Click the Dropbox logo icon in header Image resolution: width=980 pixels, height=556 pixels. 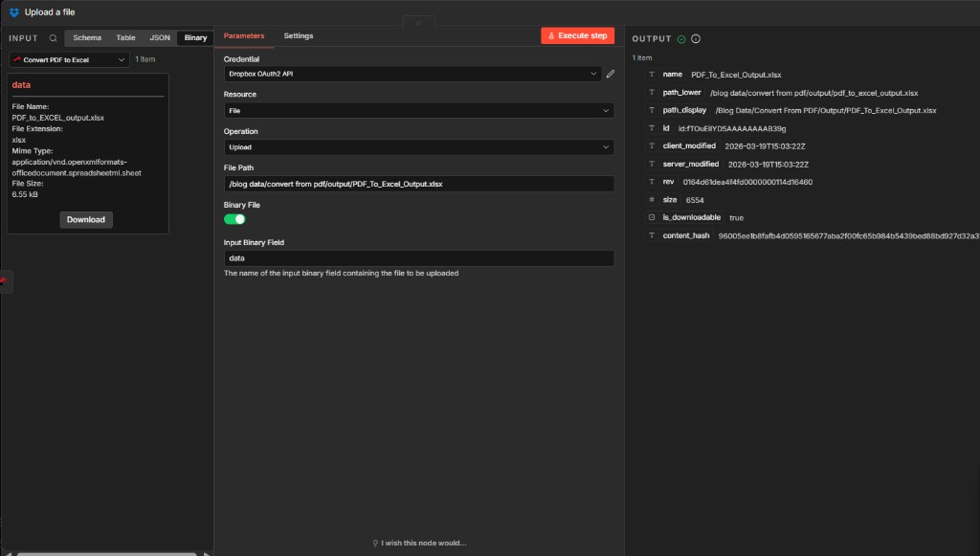(x=14, y=12)
